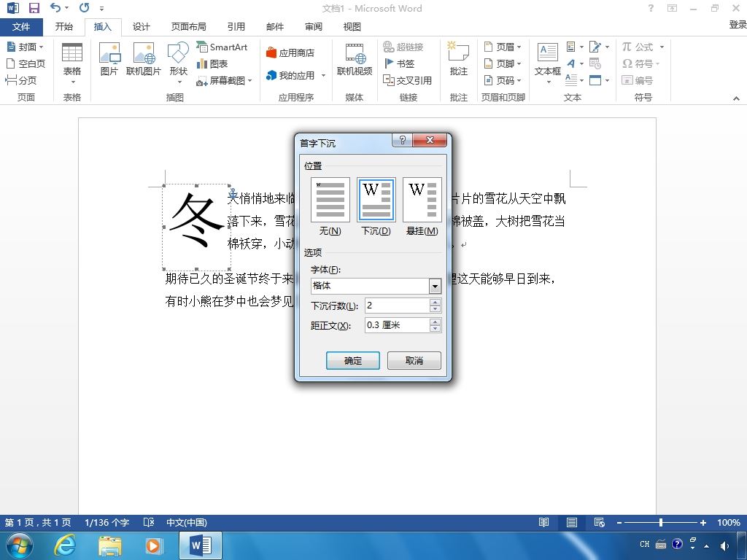Click the word count 1/136 个字

coord(107,522)
